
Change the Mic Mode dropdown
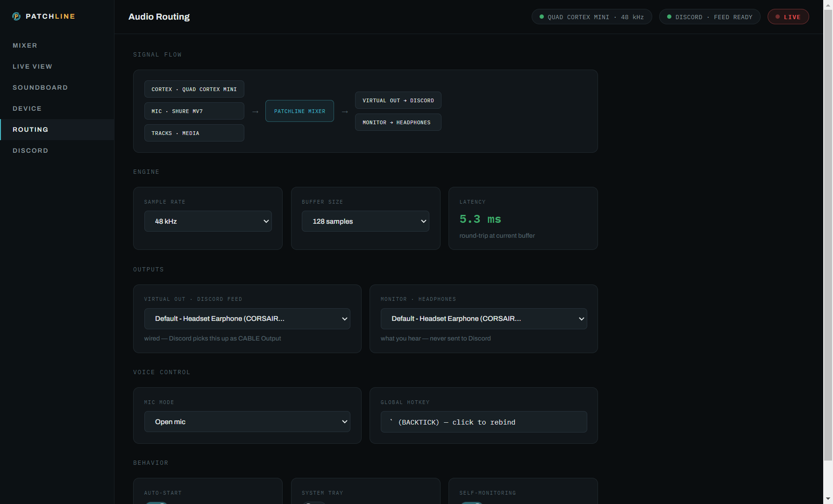[x=247, y=422]
